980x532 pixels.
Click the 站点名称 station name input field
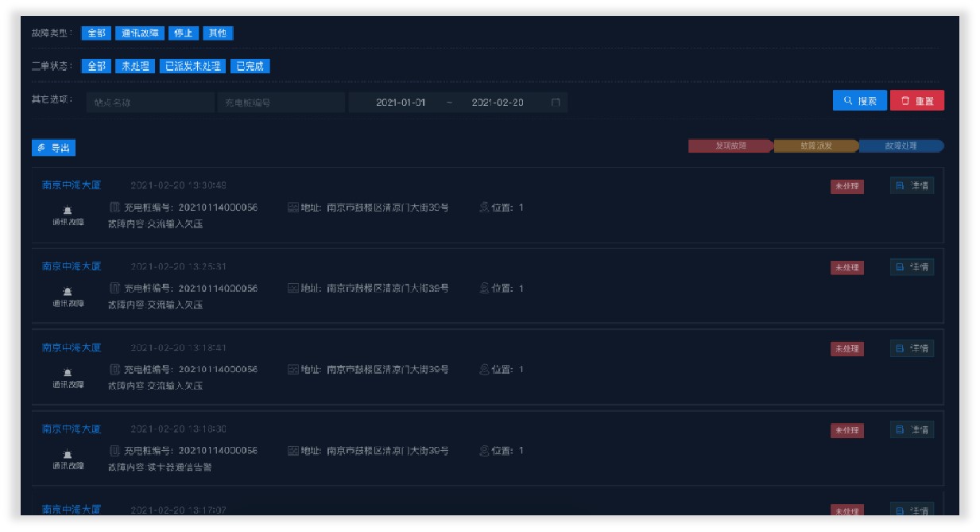149,103
